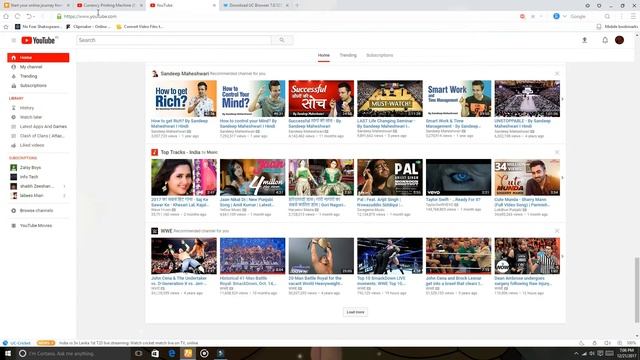Screen dimensions: 640x360
Task: Close the Currency Printing Machine tab
Action: (141, 5)
